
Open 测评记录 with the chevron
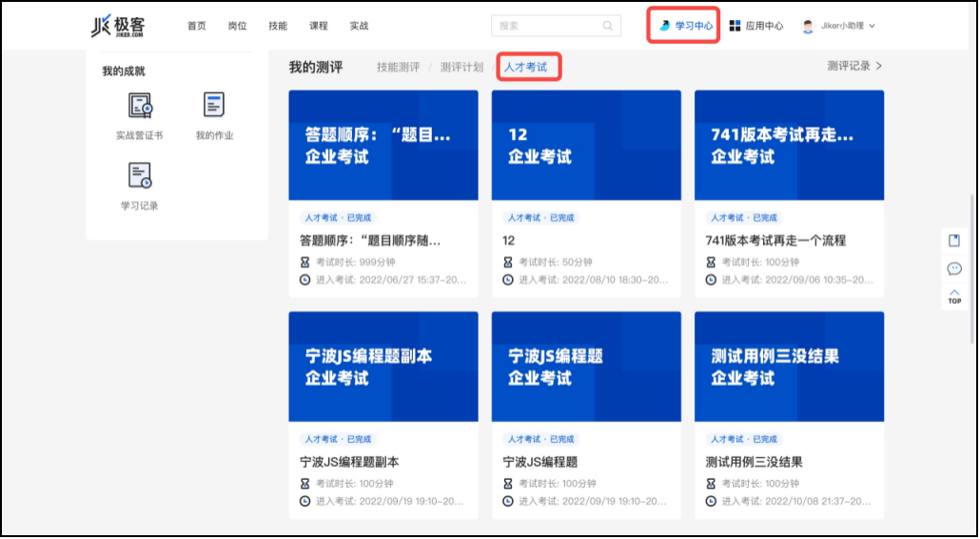pyautogui.click(x=854, y=67)
